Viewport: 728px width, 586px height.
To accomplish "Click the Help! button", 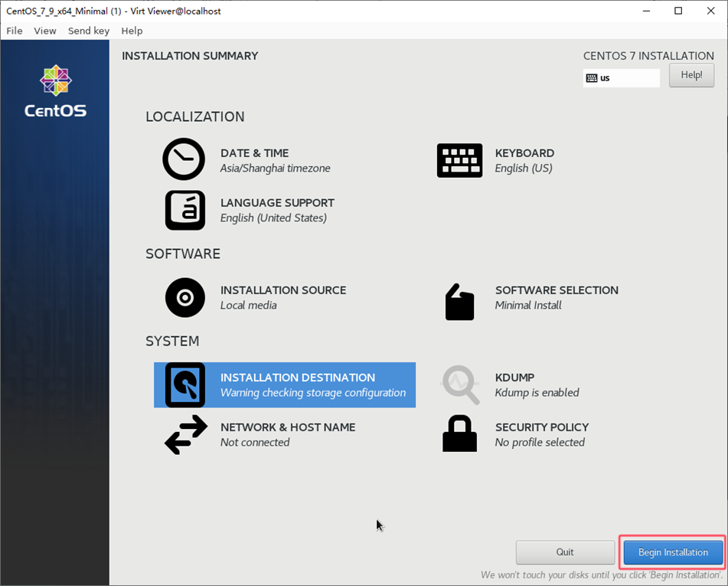I will pos(691,75).
